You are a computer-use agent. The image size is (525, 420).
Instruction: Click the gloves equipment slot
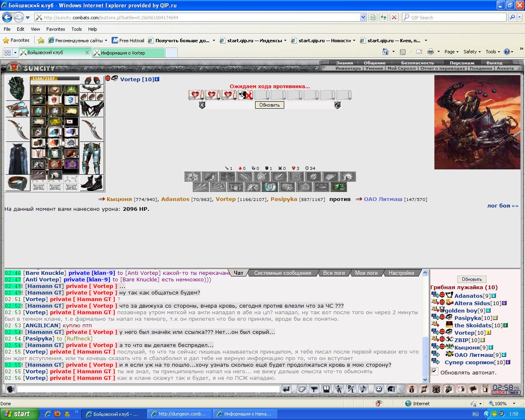click(92, 109)
